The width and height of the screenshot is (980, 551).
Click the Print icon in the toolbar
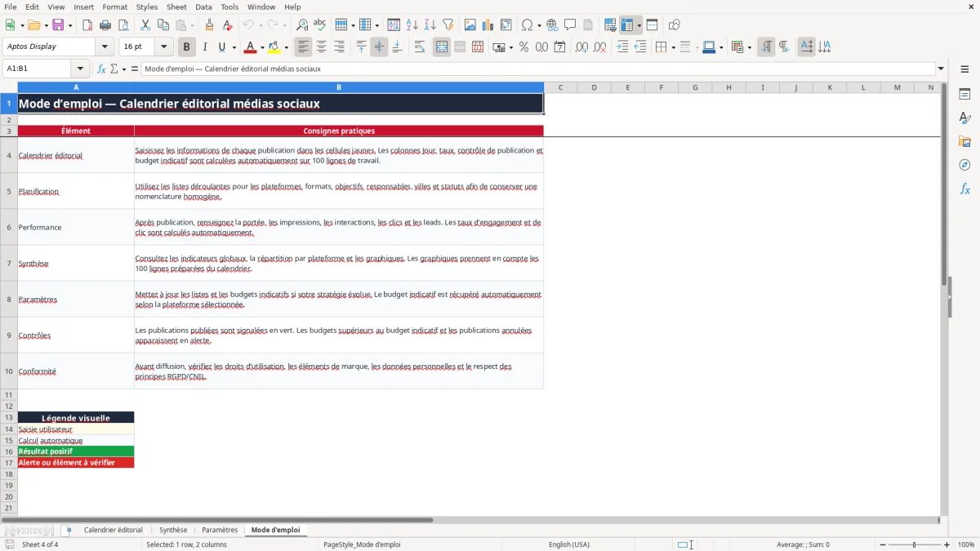105,25
